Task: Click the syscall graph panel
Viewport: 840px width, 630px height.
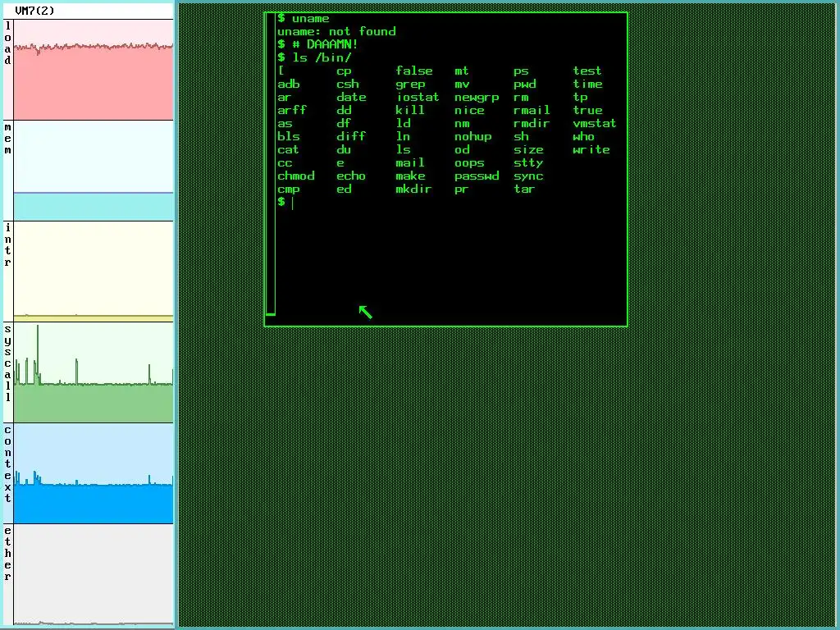Action: click(94, 372)
